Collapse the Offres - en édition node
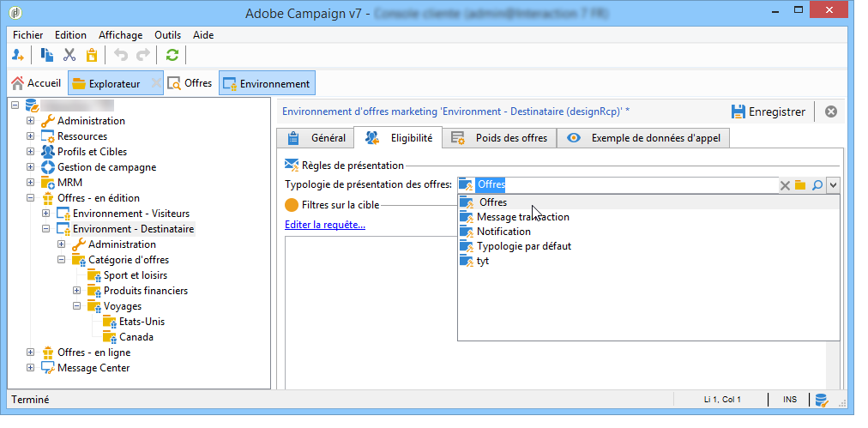The image size is (868, 428). tap(30, 198)
